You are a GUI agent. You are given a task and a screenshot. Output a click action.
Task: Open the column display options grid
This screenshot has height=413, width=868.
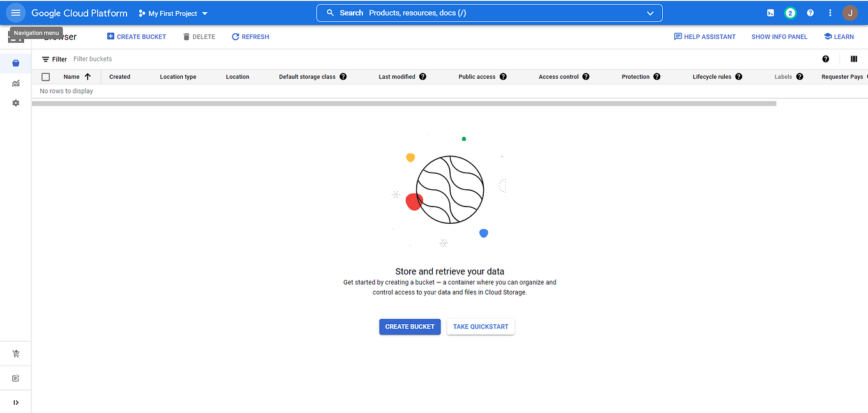click(x=853, y=59)
